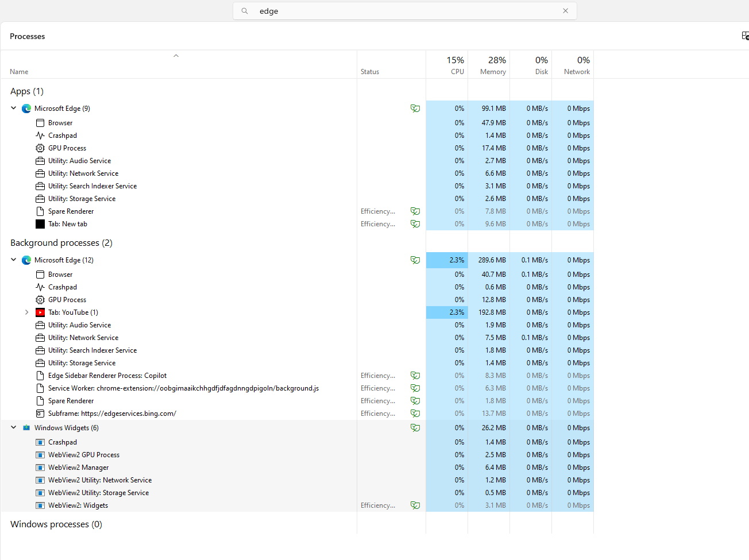The width and height of the screenshot is (749, 560).
Task: Click the 289.6 MB memory value
Action: pyautogui.click(x=492, y=260)
